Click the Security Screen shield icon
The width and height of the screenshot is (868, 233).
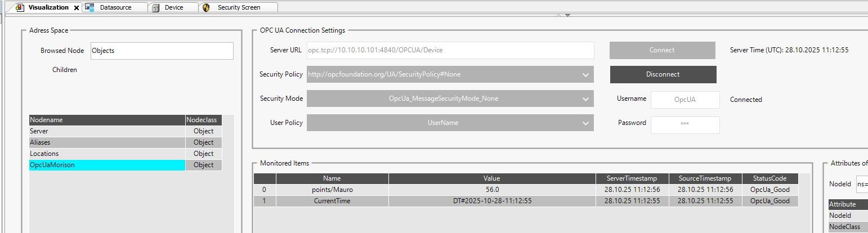point(206,7)
